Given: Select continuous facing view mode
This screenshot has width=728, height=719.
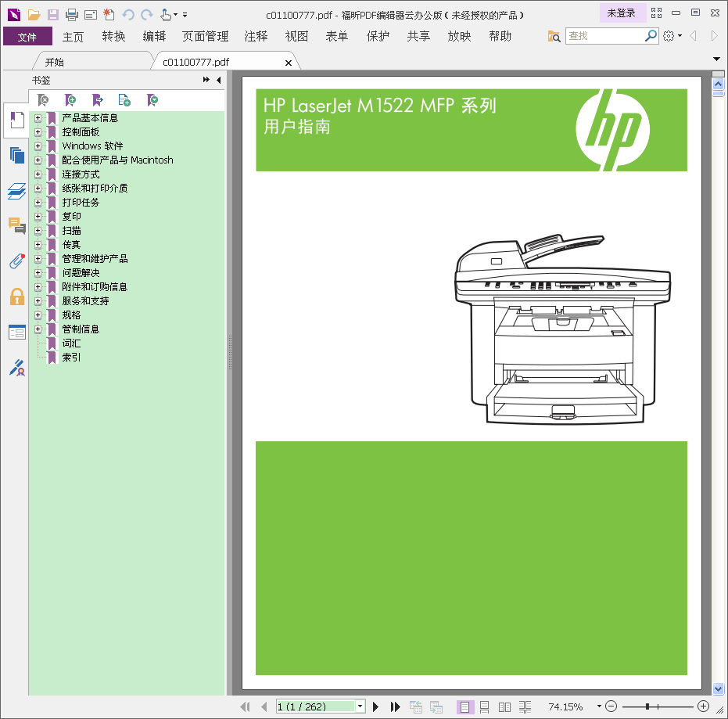Looking at the screenshot, I should pos(525,707).
